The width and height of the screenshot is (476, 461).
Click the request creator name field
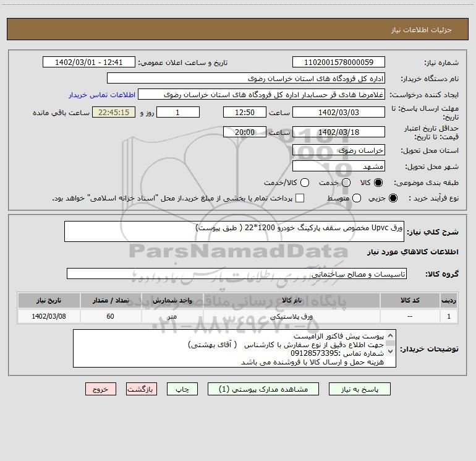tap(261, 95)
